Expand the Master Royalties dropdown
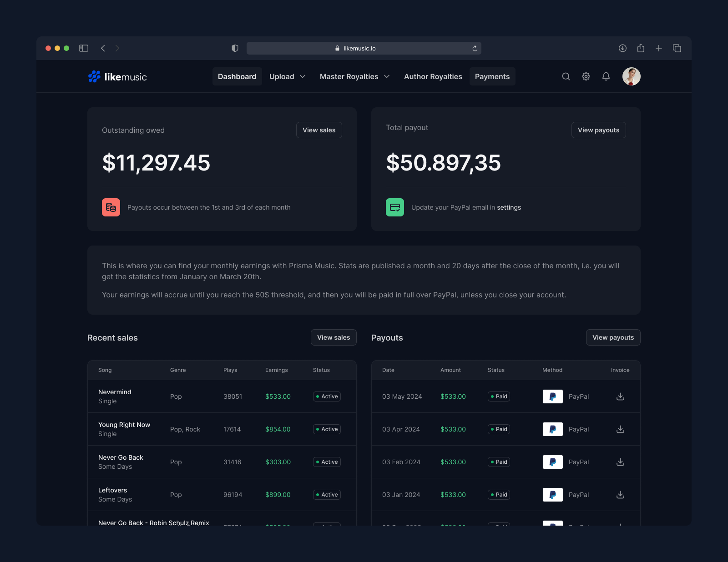The width and height of the screenshot is (728, 562). (354, 76)
